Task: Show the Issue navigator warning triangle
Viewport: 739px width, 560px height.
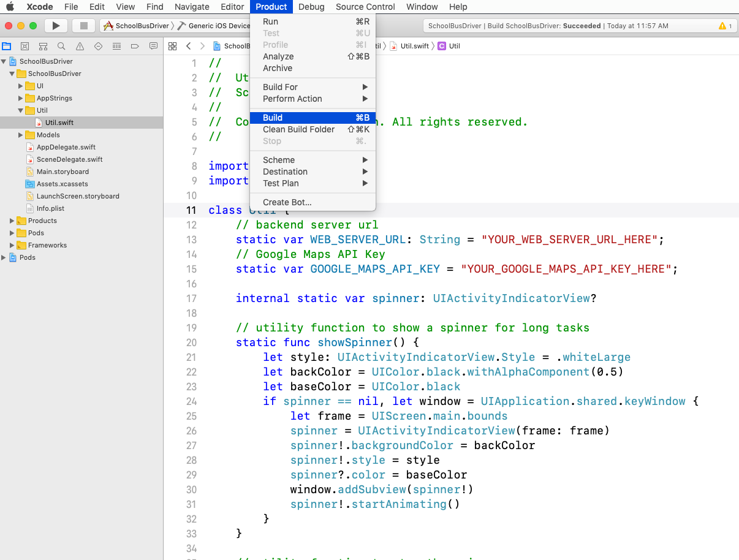Action: coord(80,46)
